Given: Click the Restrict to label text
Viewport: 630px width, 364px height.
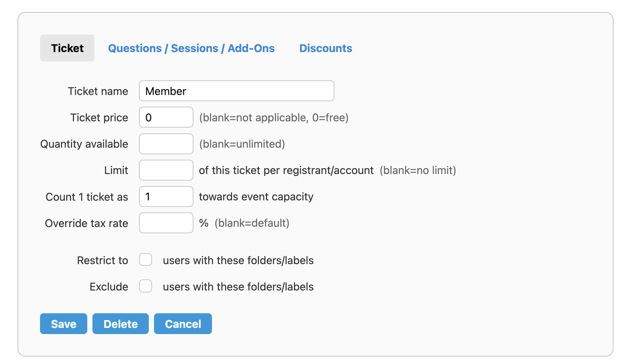Looking at the screenshot, I should (103, 260).
